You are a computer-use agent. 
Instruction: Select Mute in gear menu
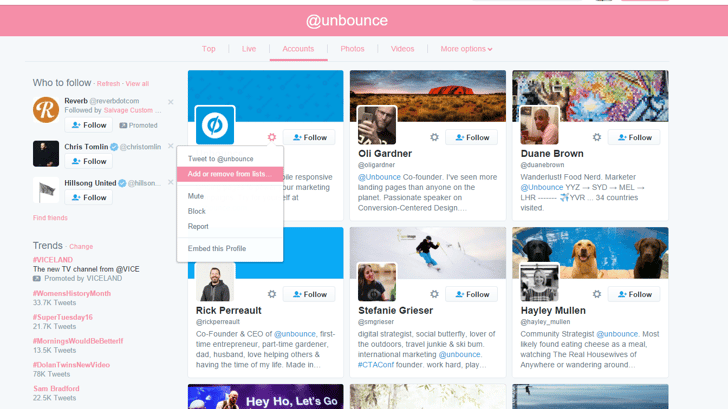coord(230,196)
